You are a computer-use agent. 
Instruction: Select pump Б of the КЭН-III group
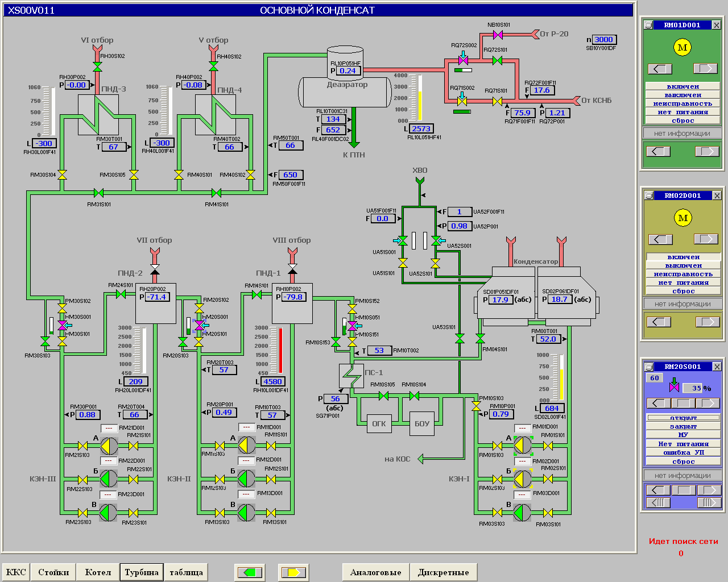[x=109, y=479]
